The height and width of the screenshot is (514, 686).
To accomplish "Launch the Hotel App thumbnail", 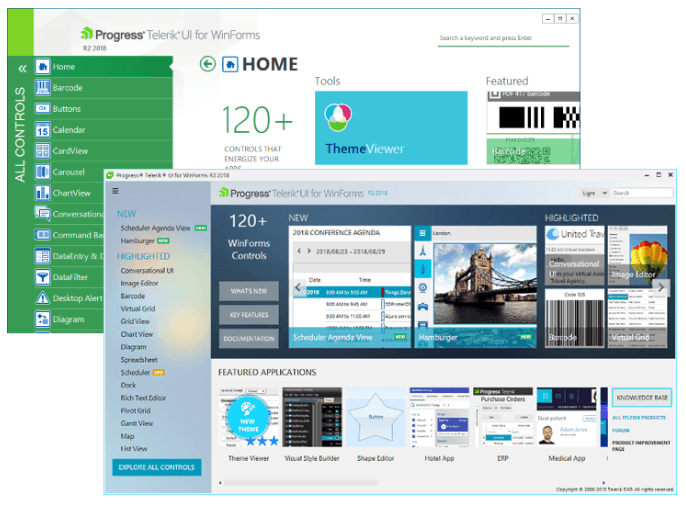I will point(439,417).
